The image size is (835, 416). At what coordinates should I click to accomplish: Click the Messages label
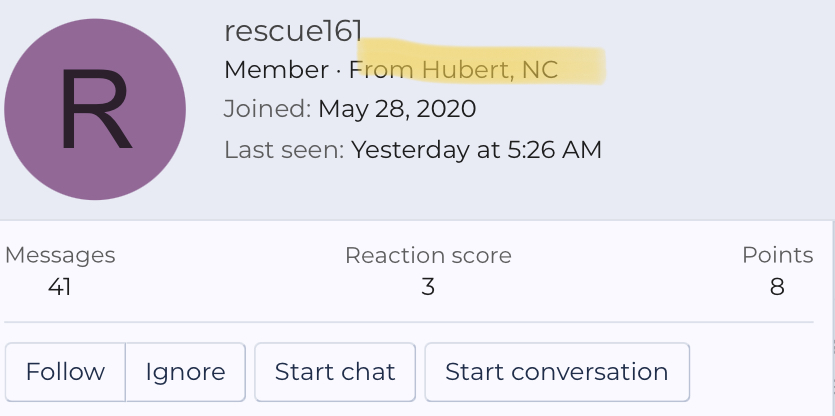60,255
